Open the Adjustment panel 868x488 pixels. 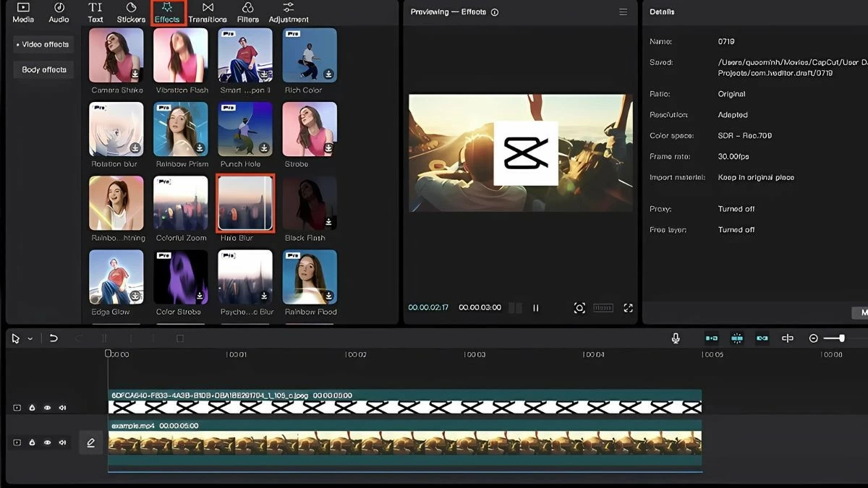click(x=288, y=12)
